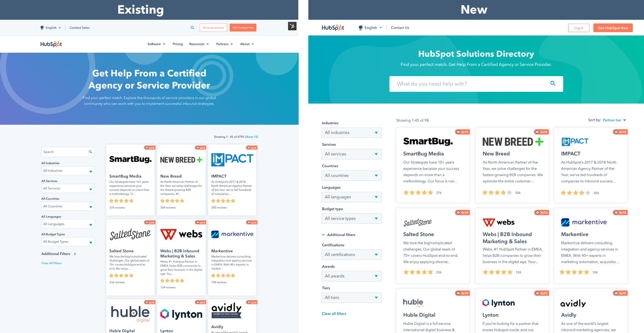Open the Resources menu in Existing navigation

click(x=199, y=44)
